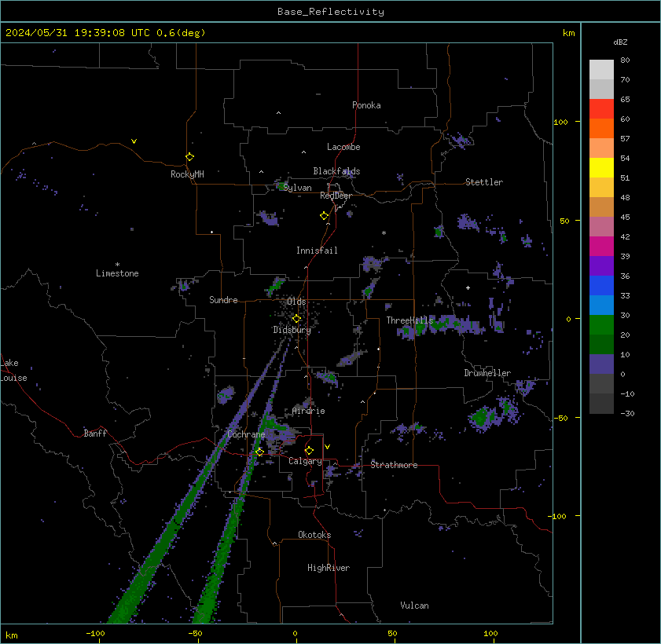Click the yellow diamond marker above RockyMH
The image size is (661, 644).
[189, 157]
